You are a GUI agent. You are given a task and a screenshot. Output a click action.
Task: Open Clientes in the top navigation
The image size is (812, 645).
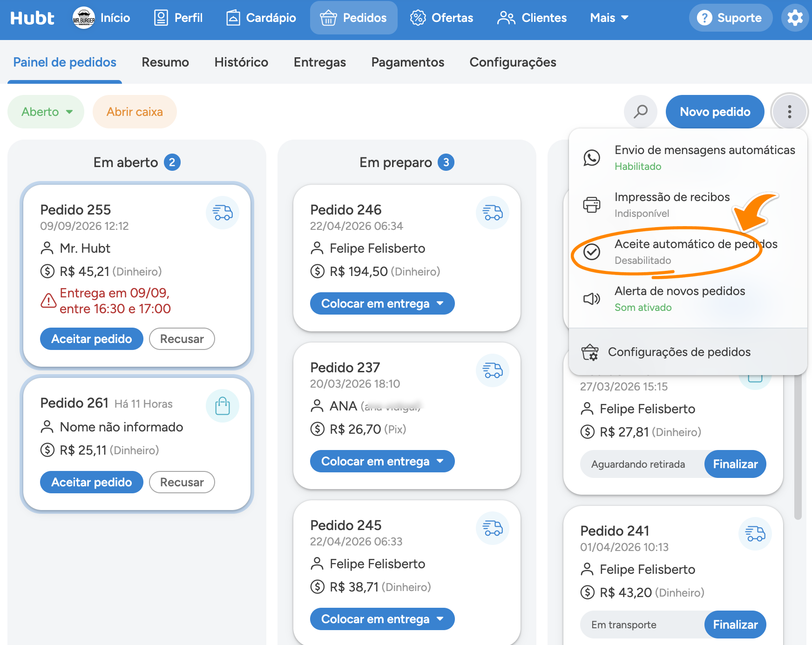[532, 18]
